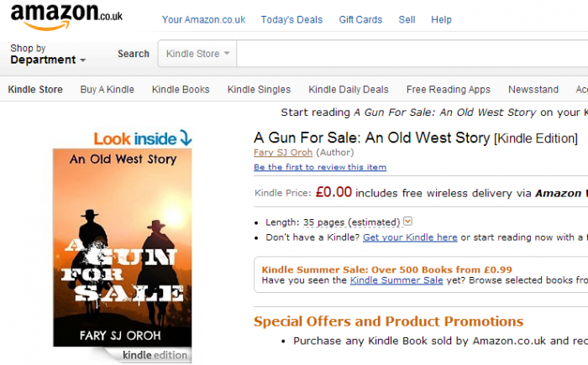Open the Free Reading Apps tab
The image size is (588, 365).
click(x=449, y=90)
